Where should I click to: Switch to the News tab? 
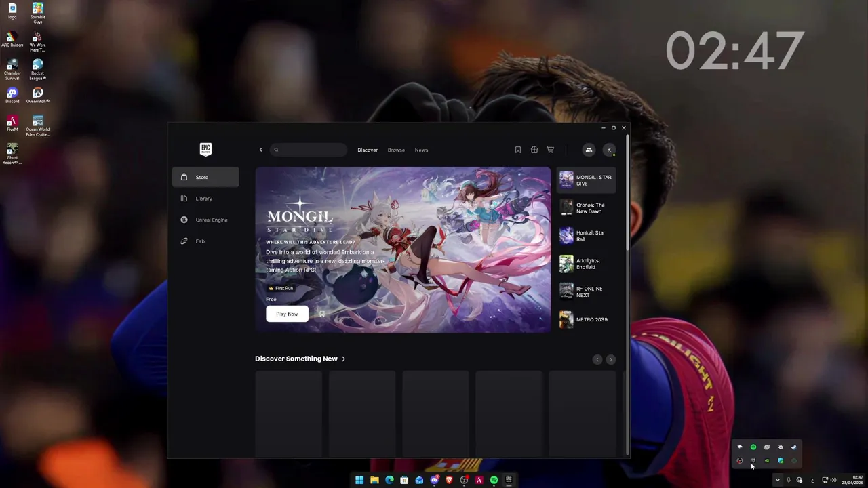tap(421, 150)
